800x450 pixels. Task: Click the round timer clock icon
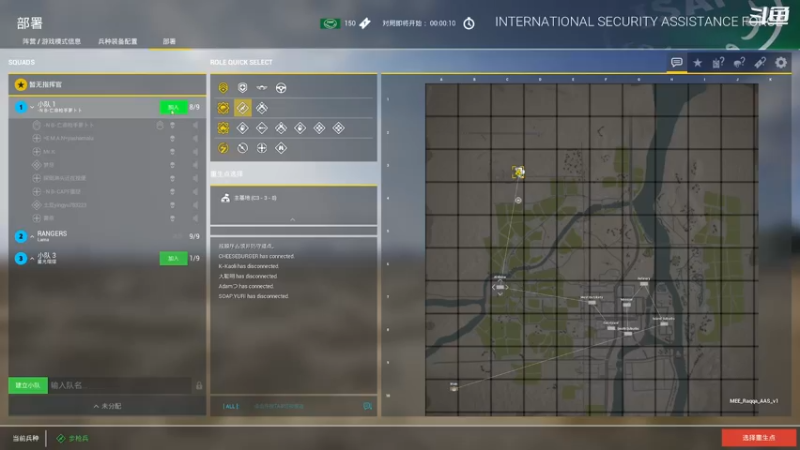click(x=468, y=23)
